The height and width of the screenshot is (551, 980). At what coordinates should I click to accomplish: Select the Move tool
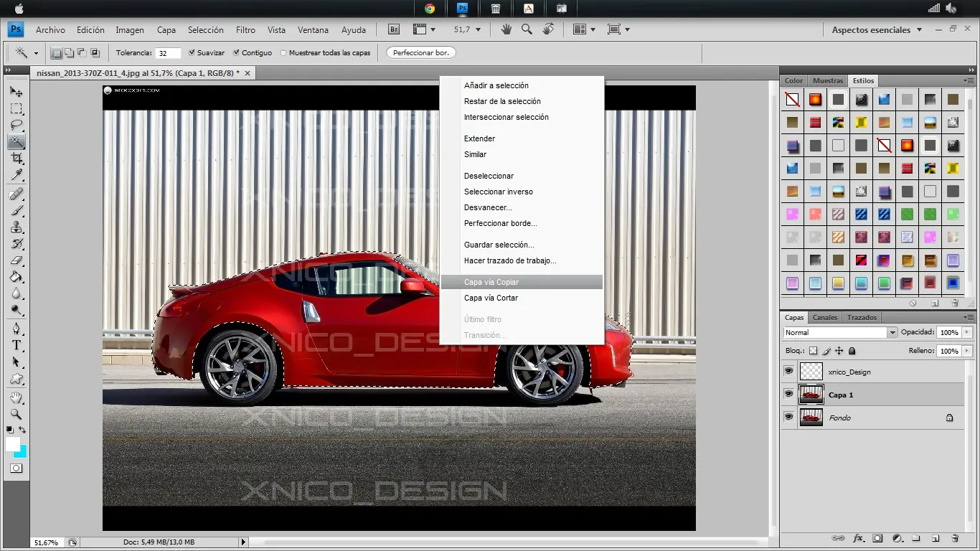pyautogui.click(x=16, y=92)
